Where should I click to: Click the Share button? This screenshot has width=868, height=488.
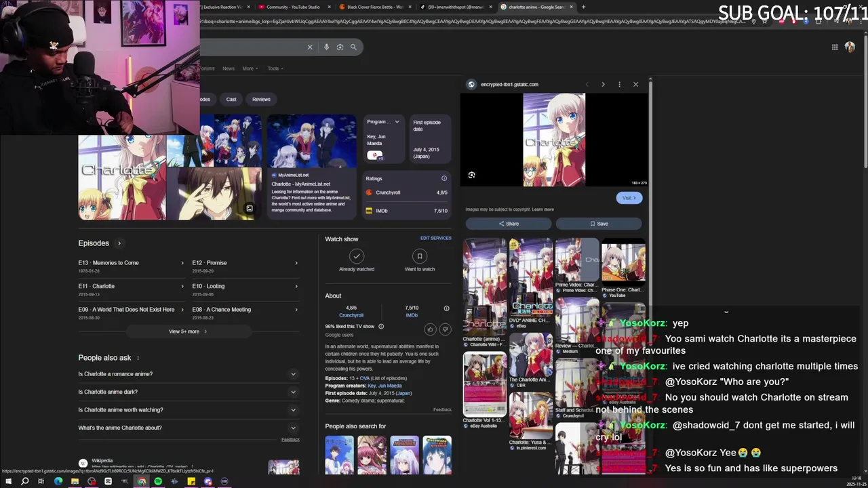(x=509, y=224)
